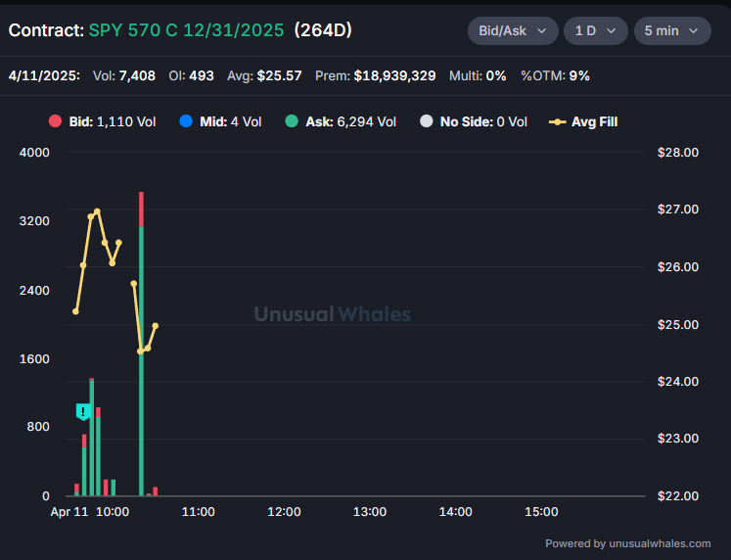Click the Multi: 0% value
Image resolution: width=731 pixels, height=560 pixels.
click(478, 75)
